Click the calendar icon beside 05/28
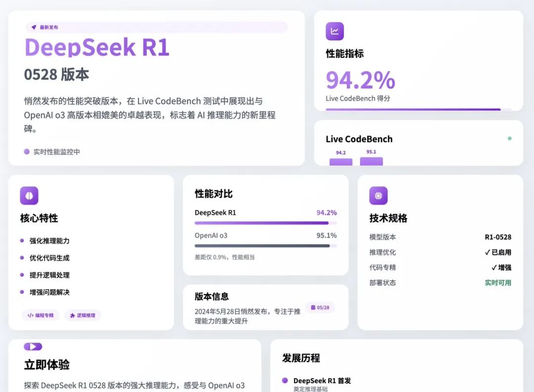Image resolution: width=534 pixels, height=392 pixels. [x=313, y=307]
